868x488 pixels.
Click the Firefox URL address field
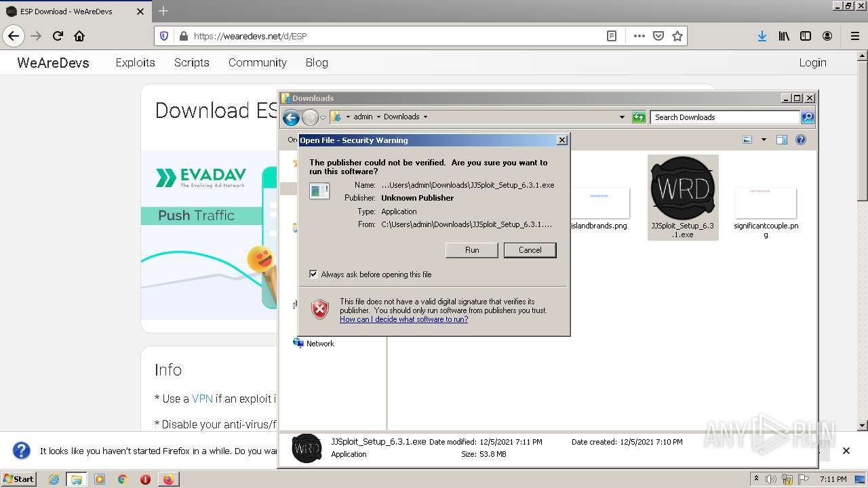pos(397,36)
